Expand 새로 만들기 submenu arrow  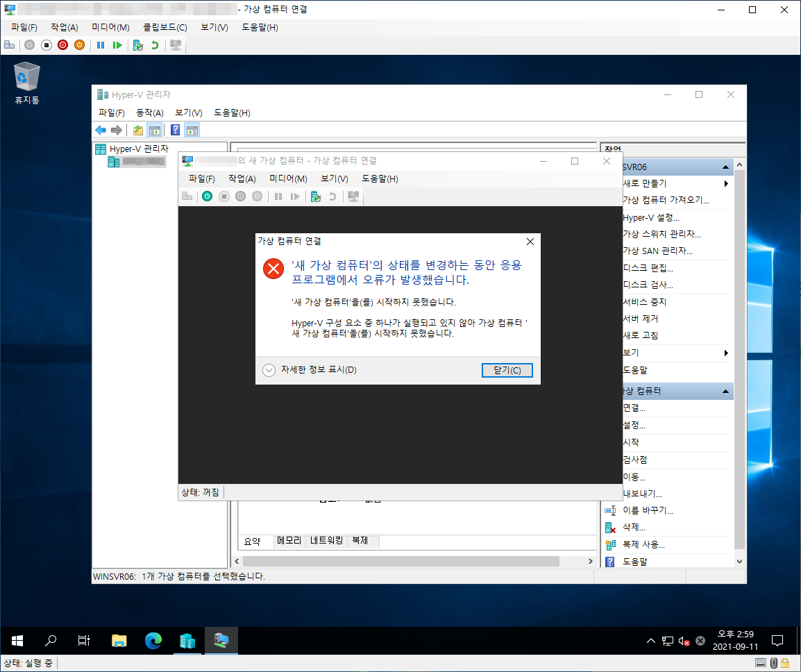(x=726, y=183)
